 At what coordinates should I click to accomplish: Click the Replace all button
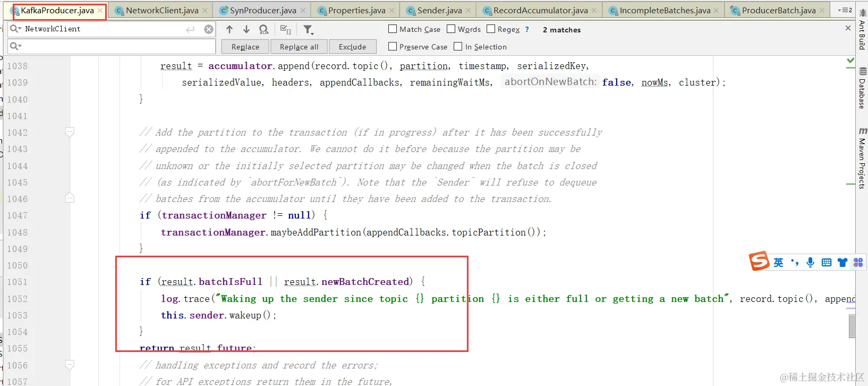point(299,47)
